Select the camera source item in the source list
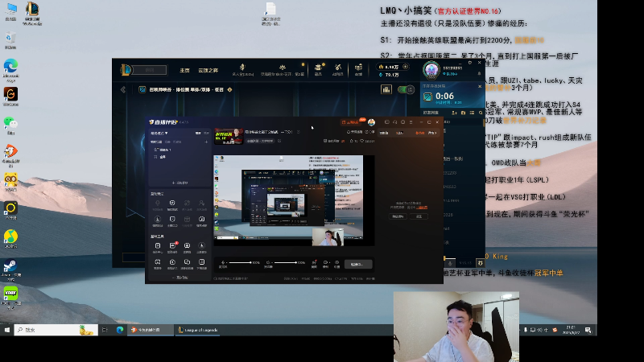The width and height of the screenshot is (644, 362). point(163,150)
